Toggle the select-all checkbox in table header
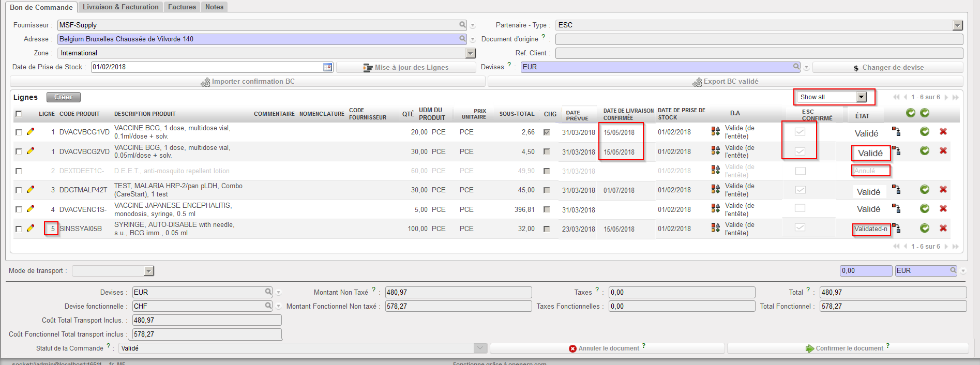The width and height of the screenshot is (980, 365). coord(19,114)
